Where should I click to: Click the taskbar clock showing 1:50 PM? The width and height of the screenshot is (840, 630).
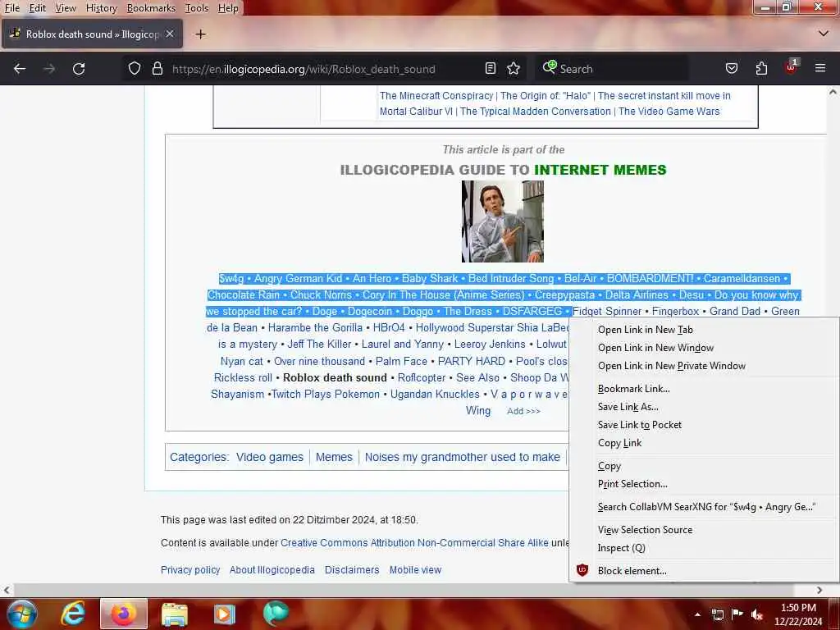[798, 614]
